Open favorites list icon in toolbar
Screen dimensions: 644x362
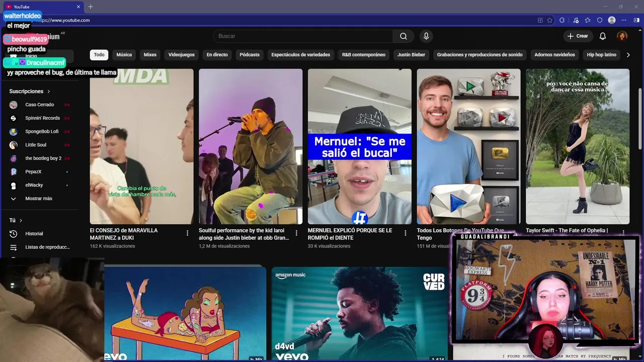tap(588, 20)
